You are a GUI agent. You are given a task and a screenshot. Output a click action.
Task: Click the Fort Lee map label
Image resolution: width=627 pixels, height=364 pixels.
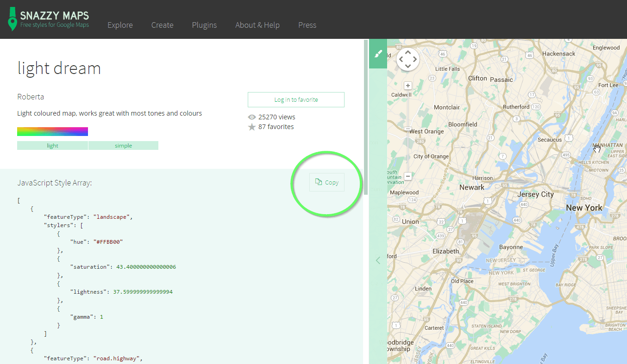[608, 85]
